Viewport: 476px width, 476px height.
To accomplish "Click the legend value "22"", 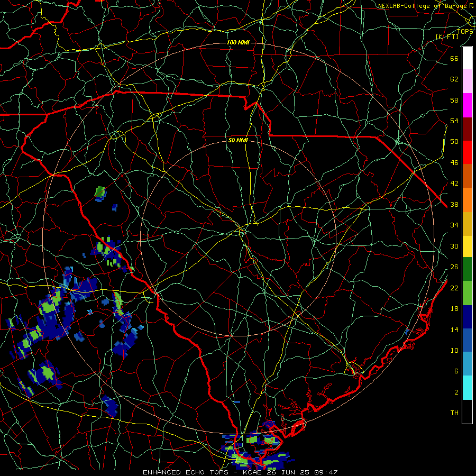I will 454,288.
